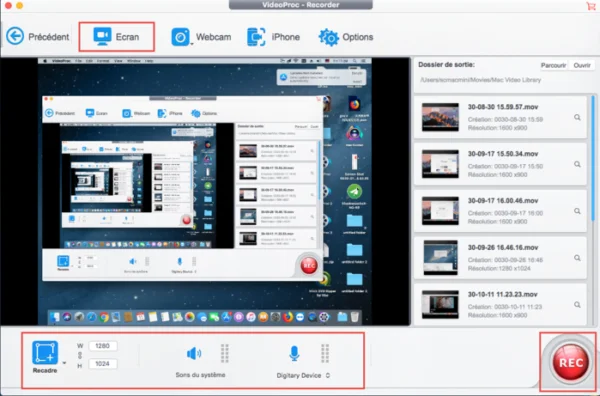Go back with the Précédent arrow

coord(15,36)
